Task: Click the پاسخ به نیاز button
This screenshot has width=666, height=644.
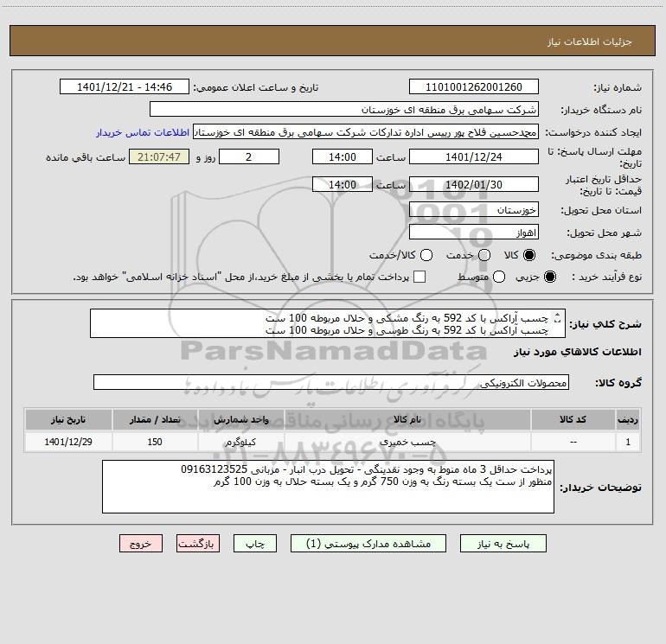Action: (x=503, y=544)
